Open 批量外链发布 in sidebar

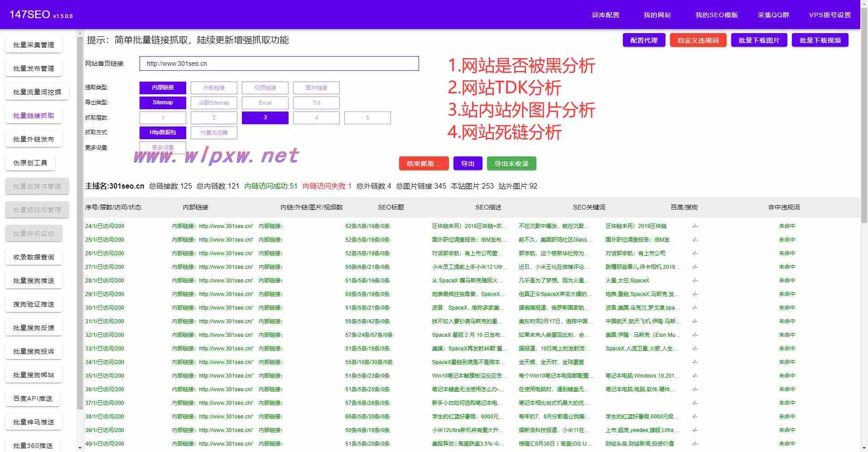[34, 139]
